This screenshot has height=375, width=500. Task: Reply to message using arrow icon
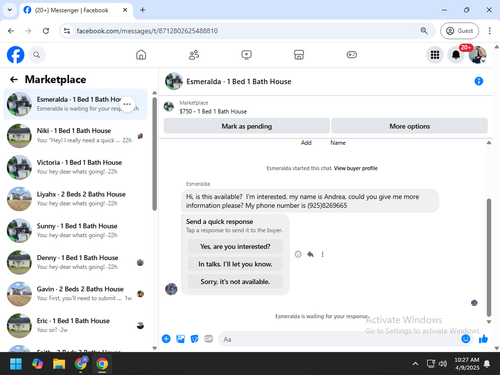[x=310, y=254]
